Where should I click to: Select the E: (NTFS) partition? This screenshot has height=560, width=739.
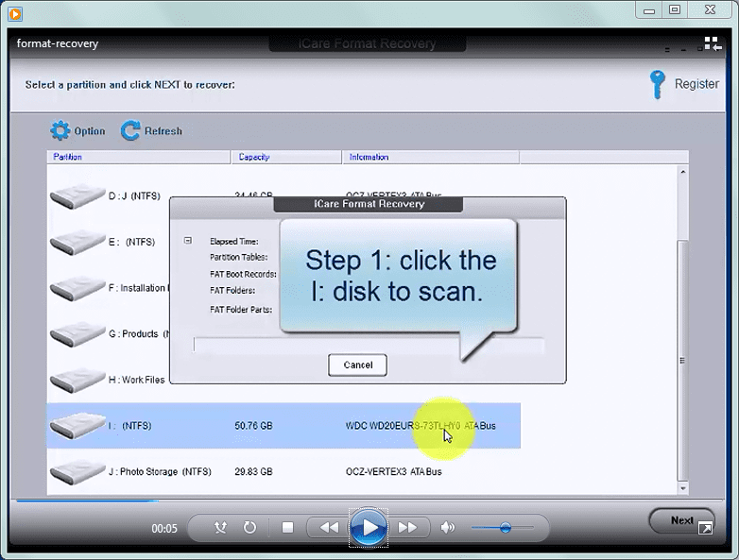[x=132, y=242]
